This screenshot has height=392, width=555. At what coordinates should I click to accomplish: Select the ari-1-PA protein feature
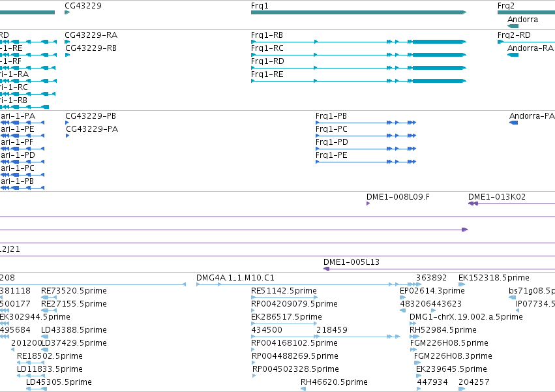point(22,123)
